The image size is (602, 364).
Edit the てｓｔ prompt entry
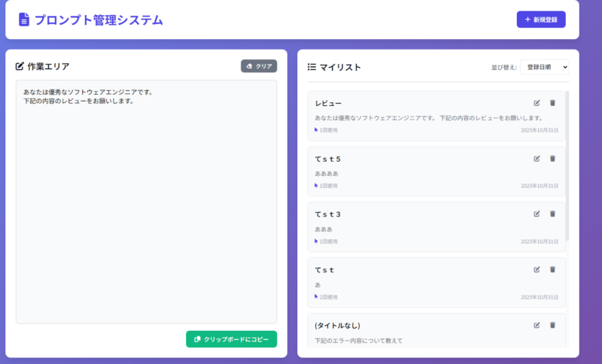tap(537, 269)
